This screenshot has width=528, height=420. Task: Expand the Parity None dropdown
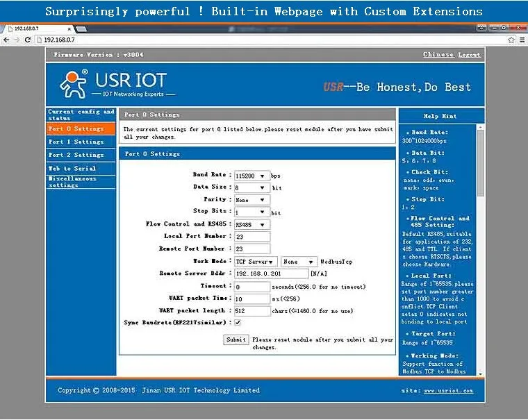pyautogui.click(x=252, y=200)
